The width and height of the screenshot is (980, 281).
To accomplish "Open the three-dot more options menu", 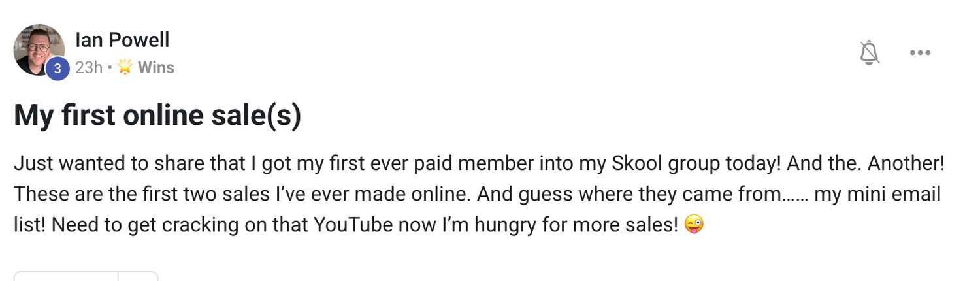I will 920,52.
